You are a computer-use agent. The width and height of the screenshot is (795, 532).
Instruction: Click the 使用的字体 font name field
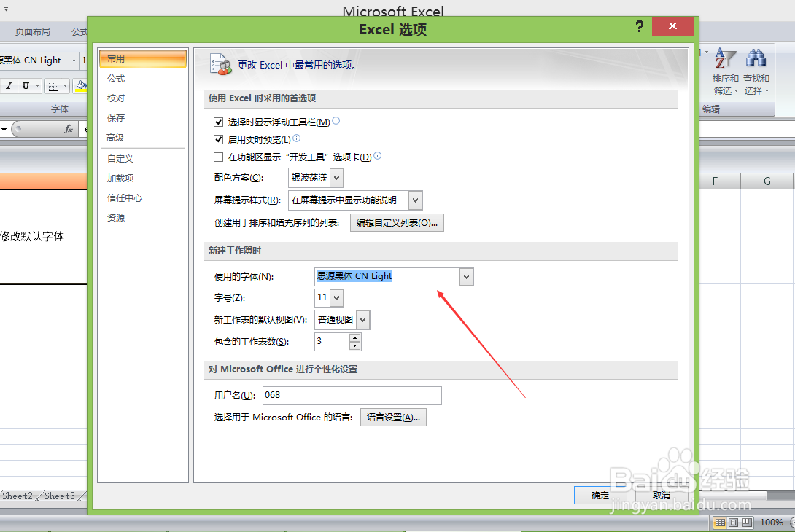387,277
